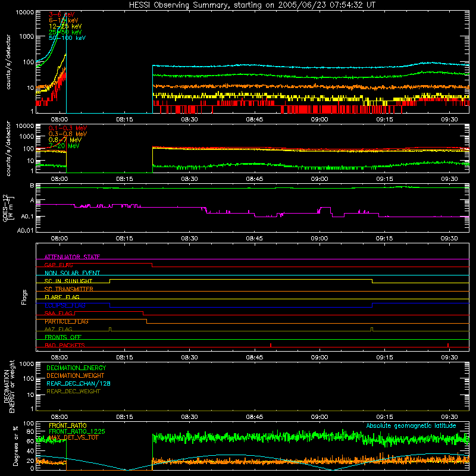
Task: Click the BAD_PACKETS spike near 08:48
Action: coord(271,345)
